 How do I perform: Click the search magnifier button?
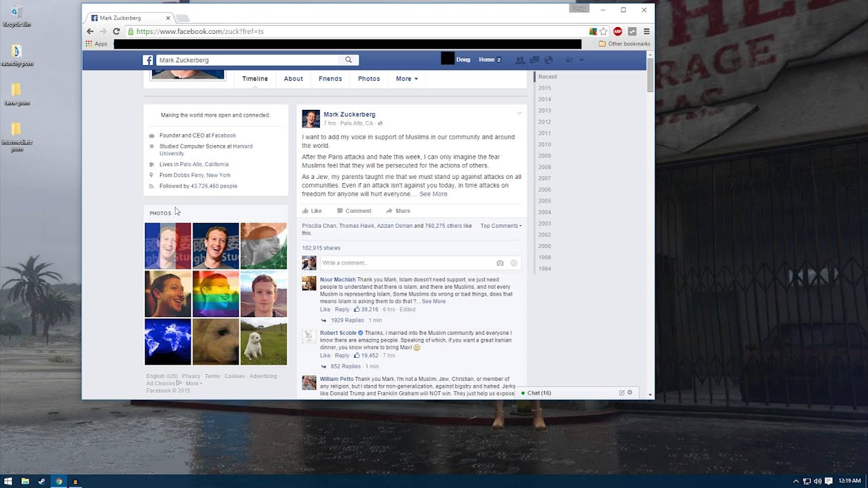pyautogui.click(x=349, y=60)
